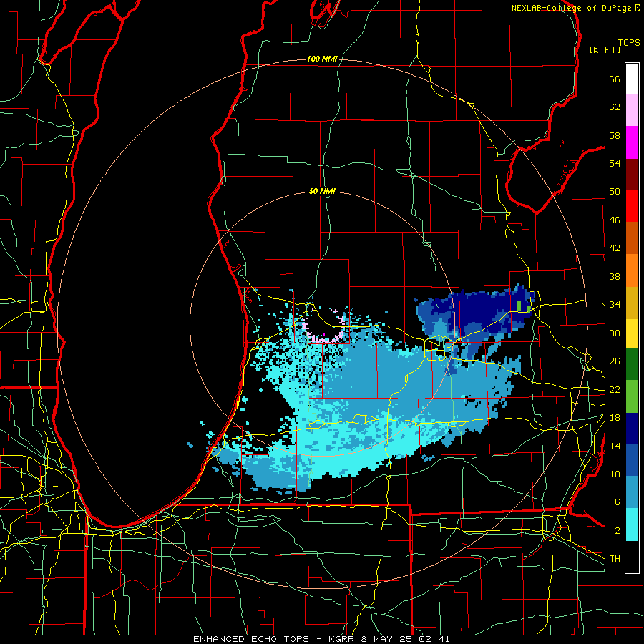The height and width of the screenshot is (644, 644).
Task: Pick the light orange legend swatch
Action: pos(632,270)
